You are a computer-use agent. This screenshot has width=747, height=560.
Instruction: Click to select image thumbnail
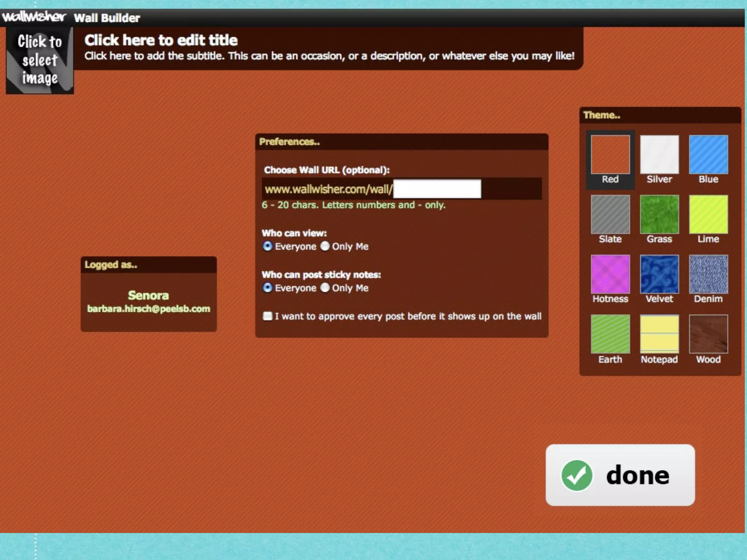pos(40,60)
